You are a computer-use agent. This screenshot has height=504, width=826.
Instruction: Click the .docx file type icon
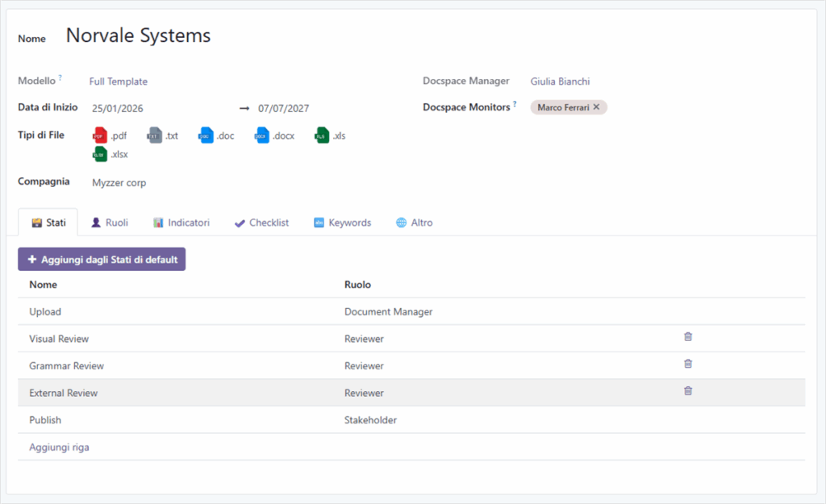pos(262,135)
